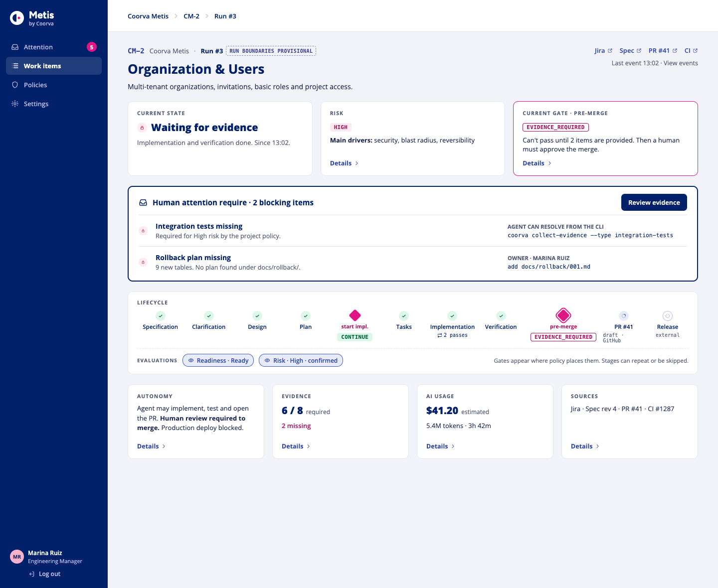Click View events link

tap(681, 63)
